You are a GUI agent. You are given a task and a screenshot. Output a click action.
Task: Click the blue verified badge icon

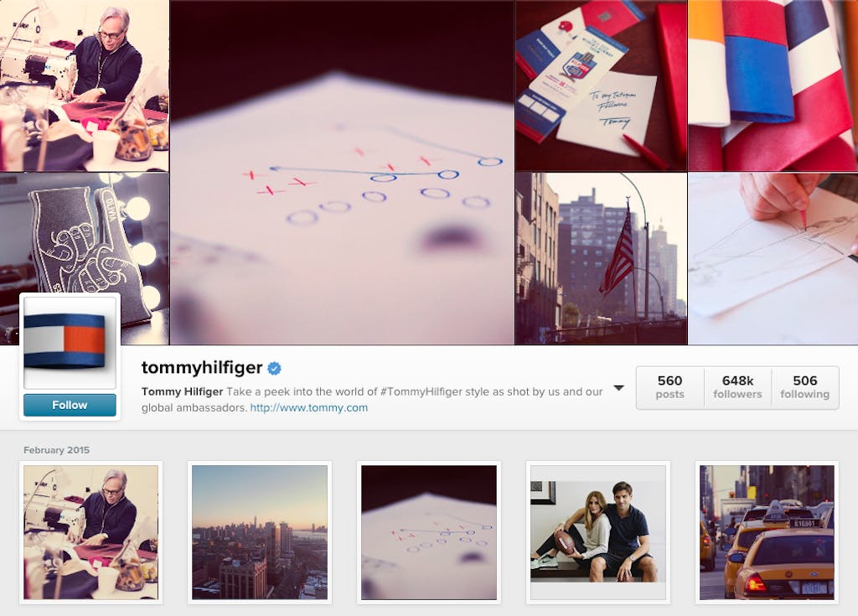[274, 369]
